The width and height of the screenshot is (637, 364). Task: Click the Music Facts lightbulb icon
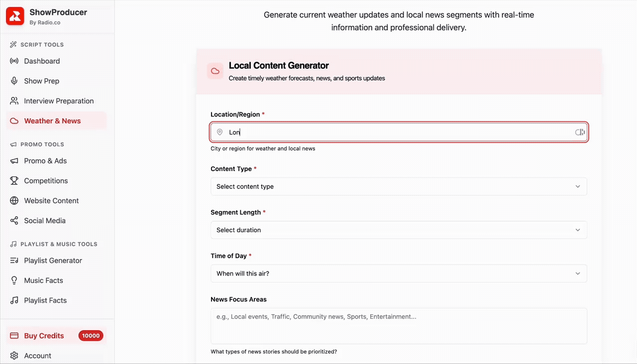14,280
